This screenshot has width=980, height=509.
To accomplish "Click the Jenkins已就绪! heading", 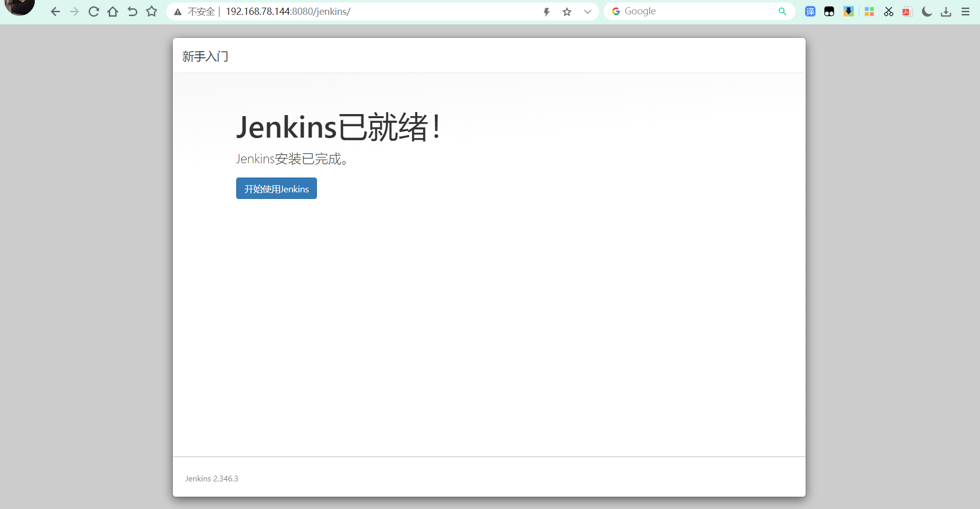I will tap(338, 127).
